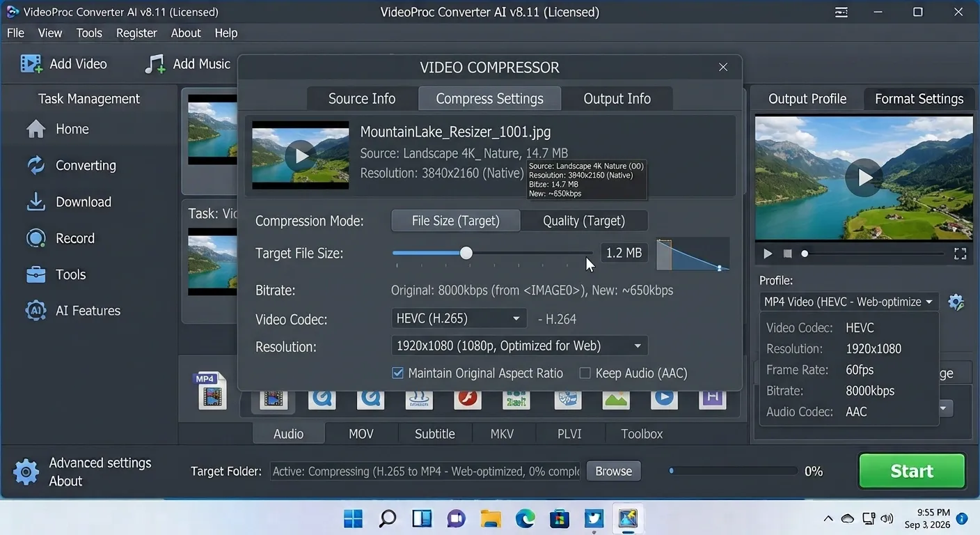The height and width of the screenshot is (535, 980).
Task: Select the MOV format tab
Action: point(361,433)
